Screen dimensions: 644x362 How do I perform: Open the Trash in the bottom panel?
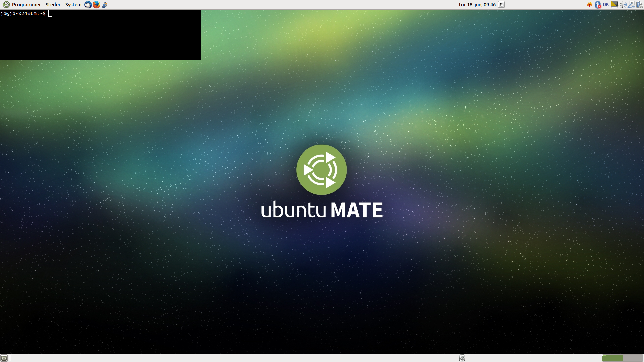462,358
